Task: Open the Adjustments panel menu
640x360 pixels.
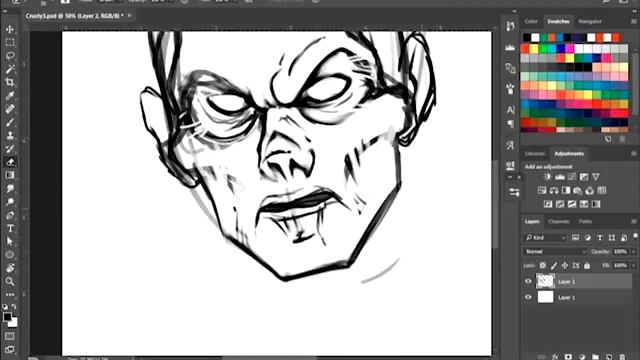Action: click(x=634, y=153)
